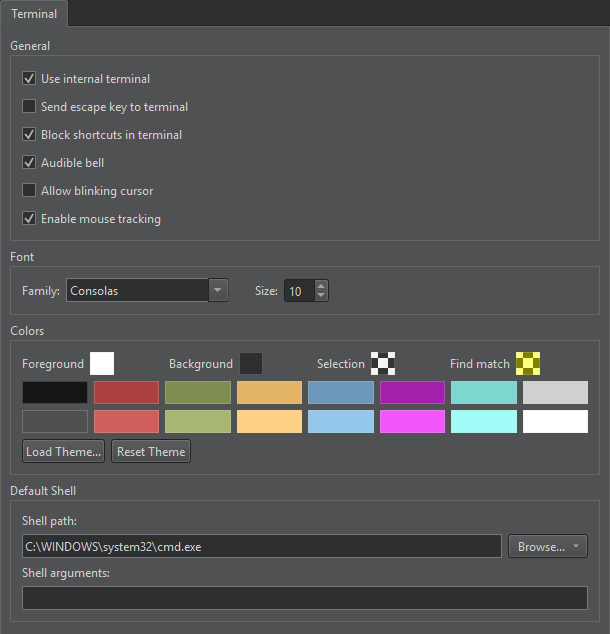This screenshot has width=610, height=634.
Task: Open the Find match color picker
Action: pos(528,363)
